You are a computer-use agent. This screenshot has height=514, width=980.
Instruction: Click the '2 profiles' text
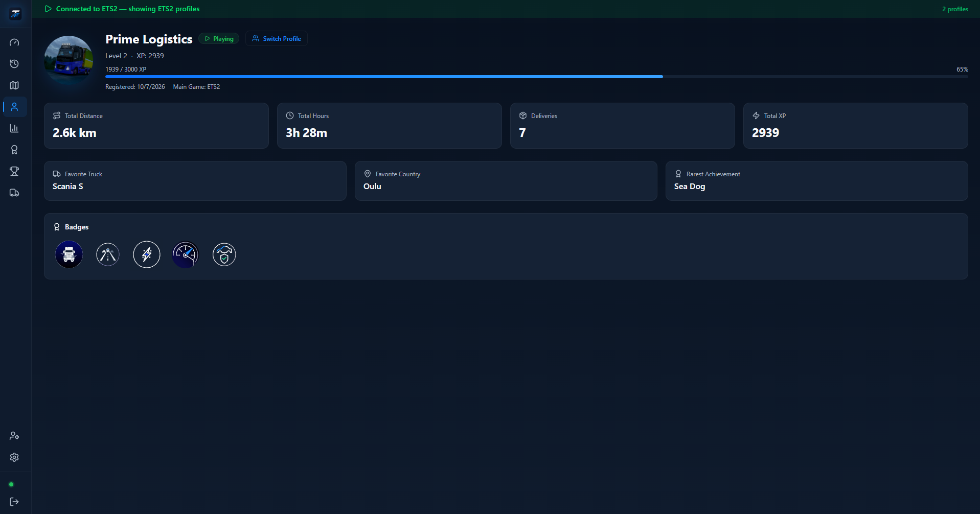point(955,9)
